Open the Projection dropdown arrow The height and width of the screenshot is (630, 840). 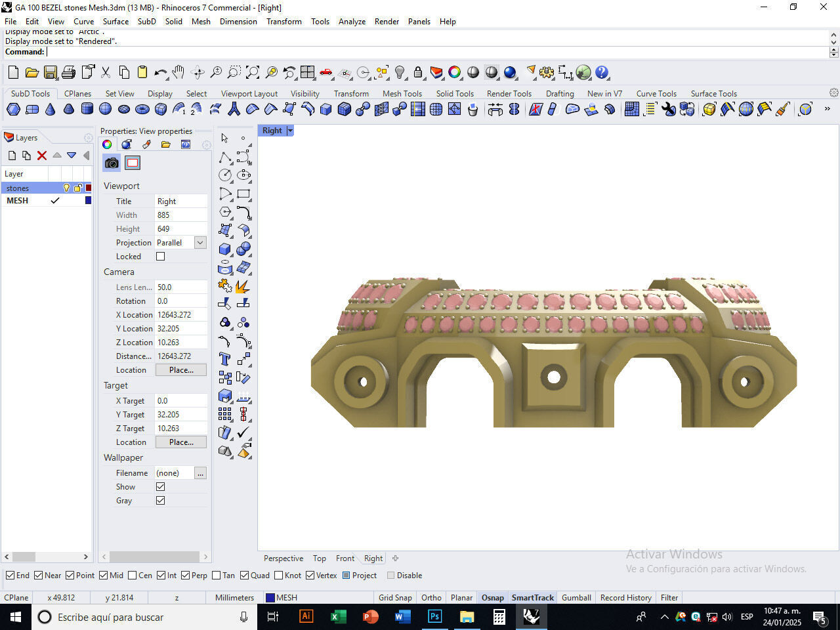click(x=200, y=243)
